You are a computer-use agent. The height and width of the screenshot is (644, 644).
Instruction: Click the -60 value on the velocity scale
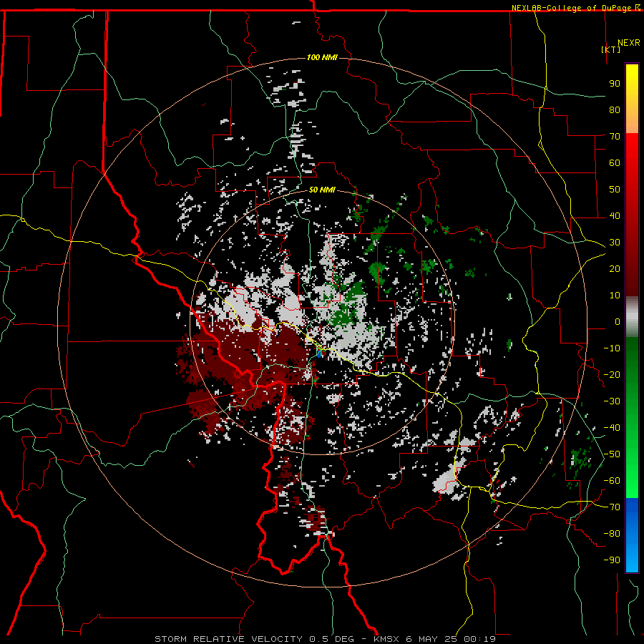pyautogui.click(x=612, y=481)
